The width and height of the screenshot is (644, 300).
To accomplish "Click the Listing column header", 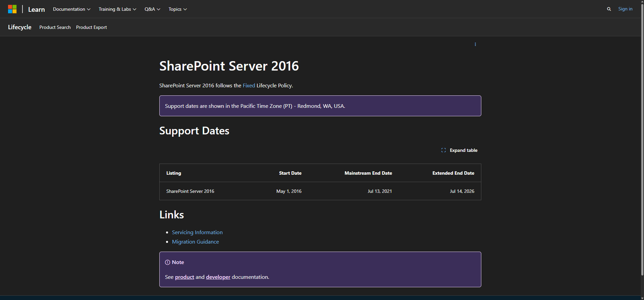I will tap(174, 173).
